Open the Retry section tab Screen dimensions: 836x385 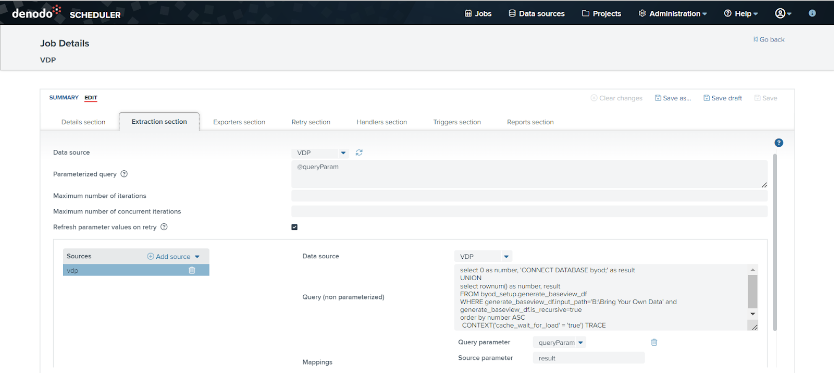click(311, 122)
